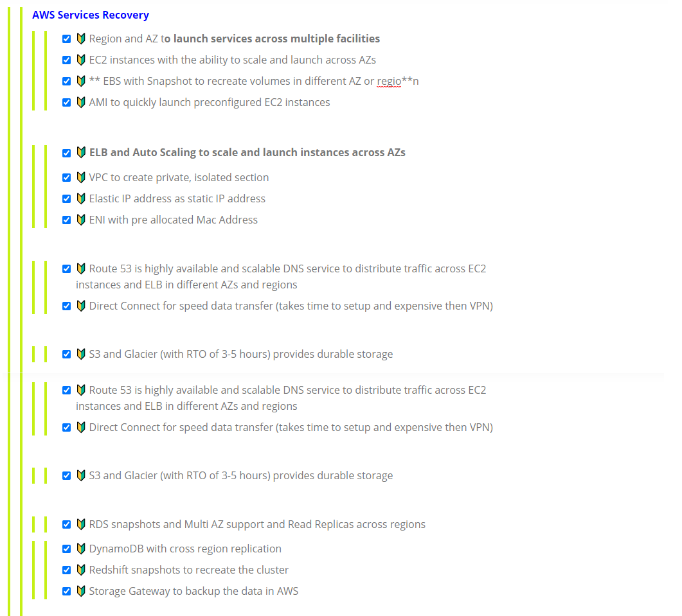Uncheck the first Direct Connect checkbox
Screen dimensions: 682x616
pos(67,306)
